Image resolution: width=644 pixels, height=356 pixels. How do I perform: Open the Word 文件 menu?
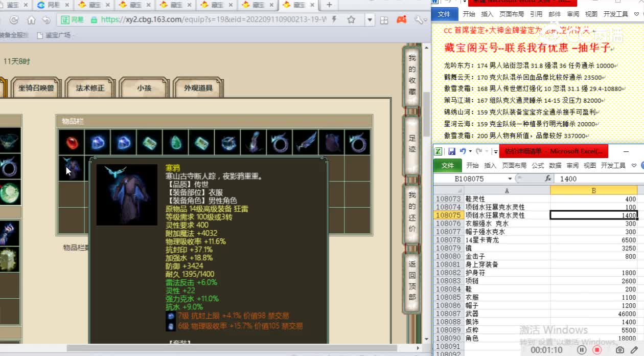click(x=444, y=14)
